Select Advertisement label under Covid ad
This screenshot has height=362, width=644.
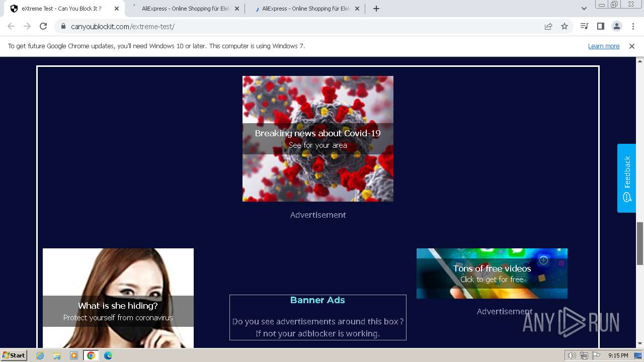pyautogui.click(x=318, y=215)
